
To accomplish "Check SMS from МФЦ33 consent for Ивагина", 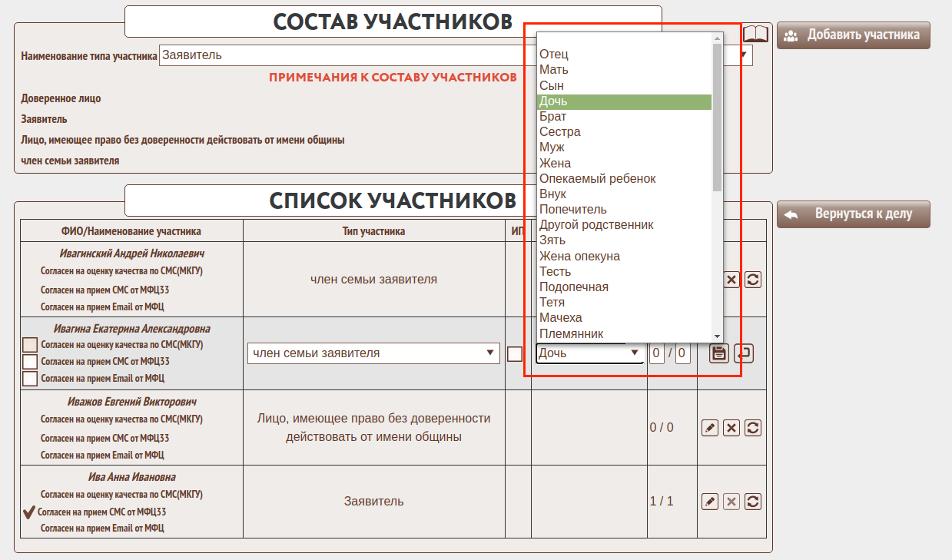I will tap(30, 361).
